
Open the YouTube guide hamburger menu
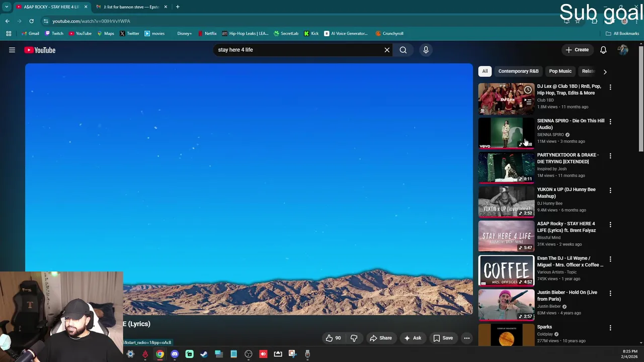coord(12,50)
